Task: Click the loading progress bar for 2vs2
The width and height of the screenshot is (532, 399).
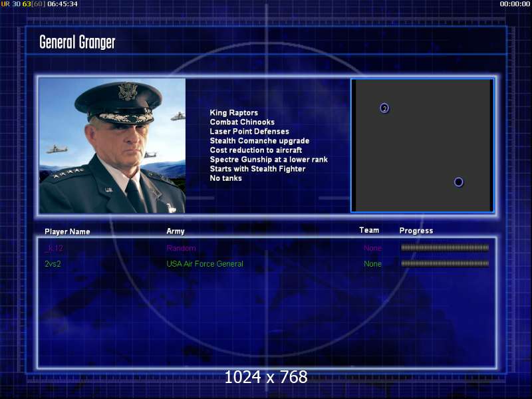Action: point(445,263)
